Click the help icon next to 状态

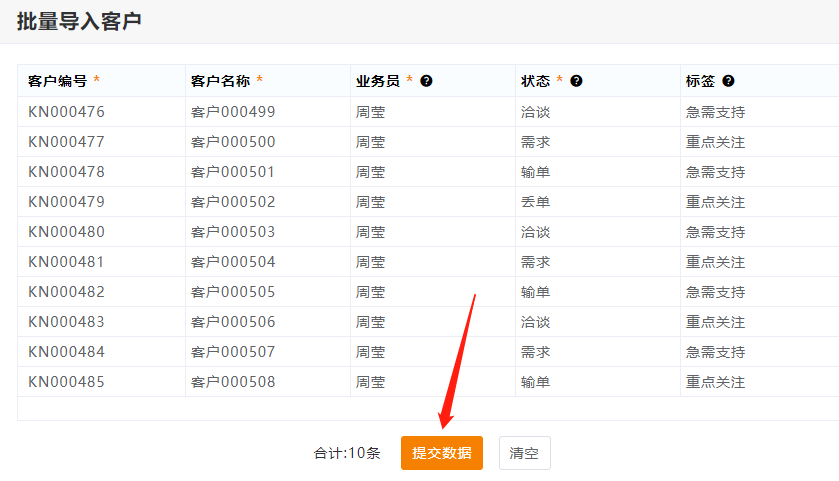click(x=576, y=81)
